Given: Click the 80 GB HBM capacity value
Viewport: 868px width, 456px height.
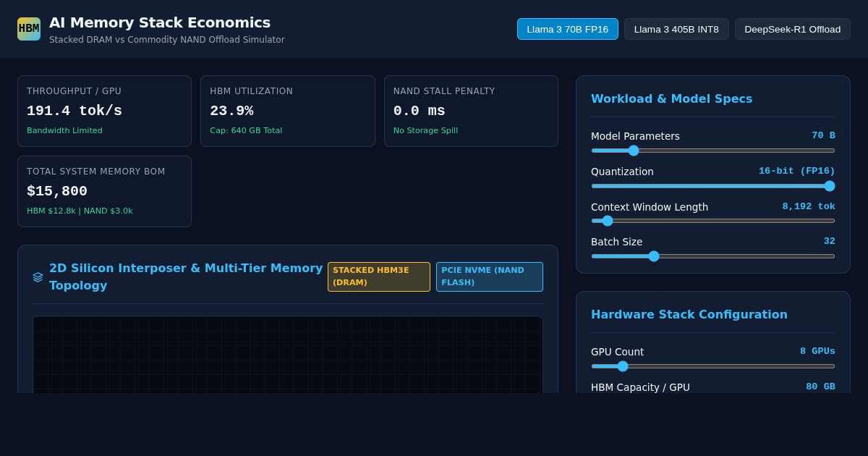Looking at the screenshot, I should pyautogui.click(x=820, y=387).
